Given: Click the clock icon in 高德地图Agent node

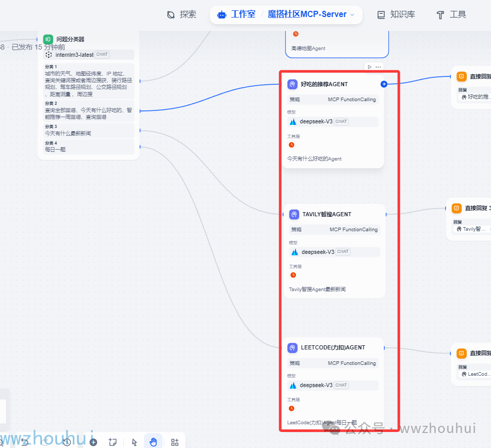Looking at the screenshot, I should (296, 34).
